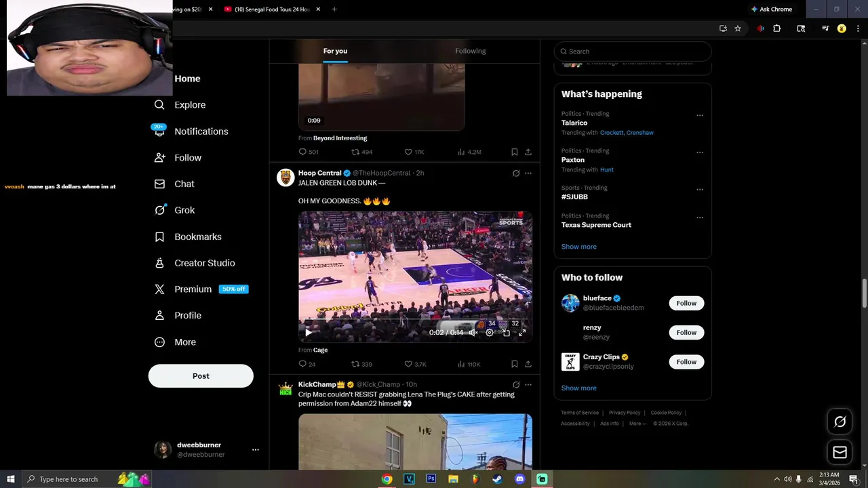This screenshot has height=488, width=868.
Task: Switch to the Following timeline tab
Action: [x=471, y=51]
